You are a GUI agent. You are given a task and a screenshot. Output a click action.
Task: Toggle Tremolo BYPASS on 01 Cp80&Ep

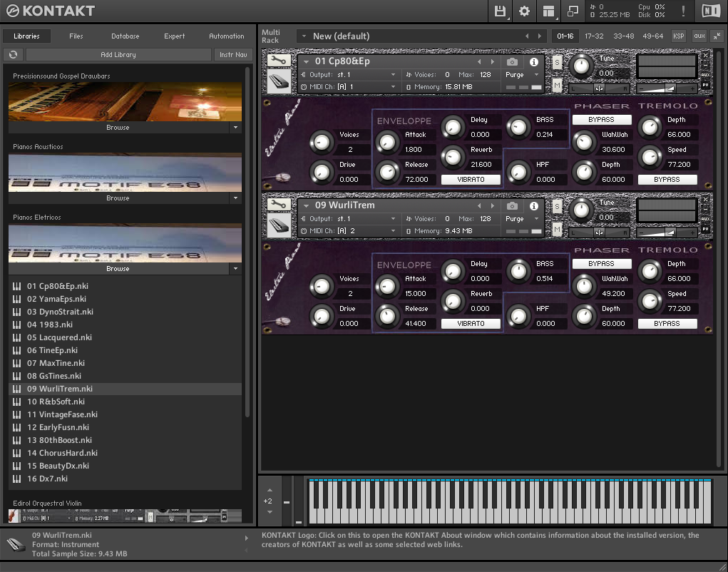(667, 179)
